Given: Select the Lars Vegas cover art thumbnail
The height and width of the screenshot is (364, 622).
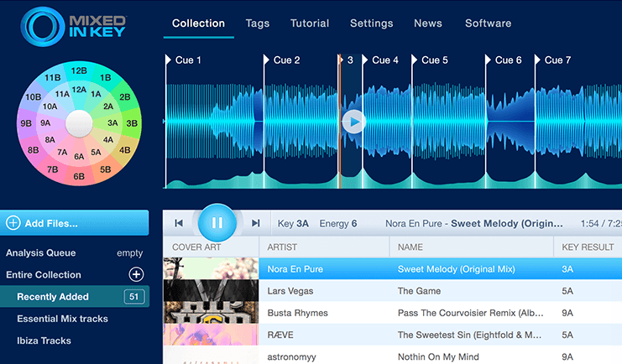Looking at the screenshot, I should (211, 290).
